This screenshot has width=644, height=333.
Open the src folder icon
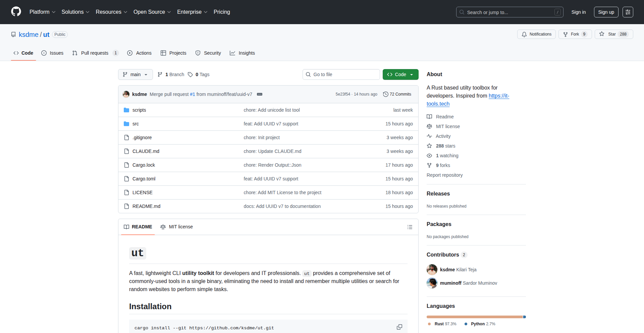(126, 124)
